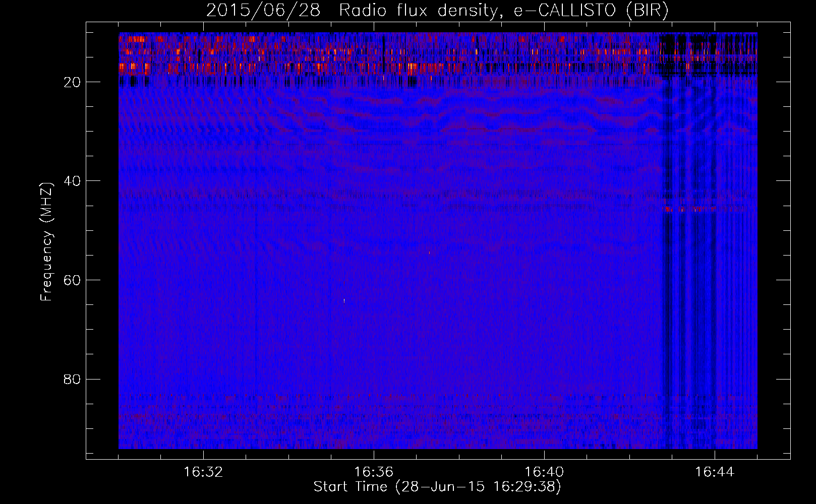The image size is (816, 504).
Task: Click the 40 frequency tick label
Action: tap(72, 180)
